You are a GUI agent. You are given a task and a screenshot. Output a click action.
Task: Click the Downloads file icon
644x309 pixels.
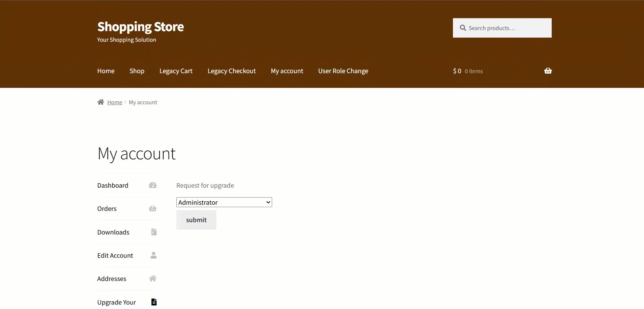(x=154, y=232)
